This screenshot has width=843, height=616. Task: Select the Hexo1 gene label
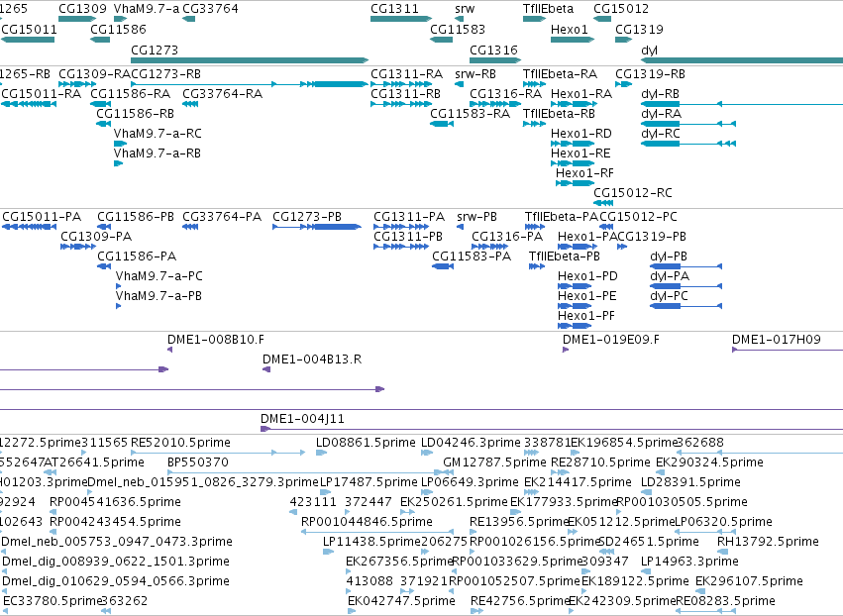[570, 29]
